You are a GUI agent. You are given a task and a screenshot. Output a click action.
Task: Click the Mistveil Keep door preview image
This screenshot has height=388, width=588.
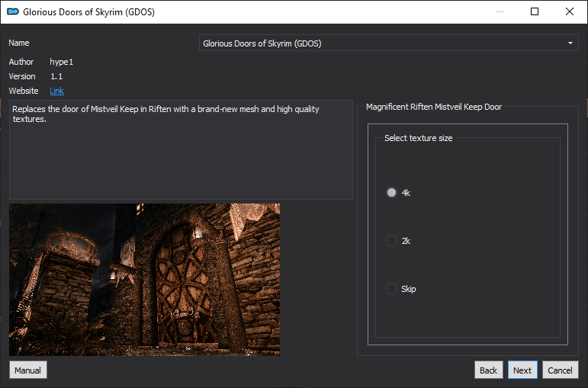pos(144,280)
